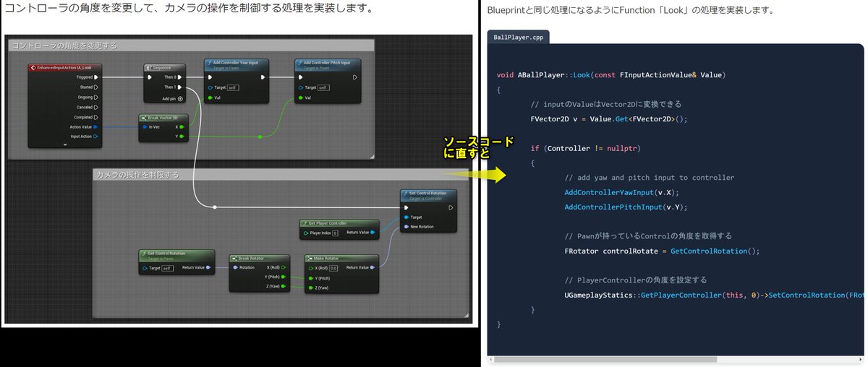This screenshot has width=868, height=367.
Task: Click the X (Roll) input pin on Make Rotator
Action: click(x=310, y=267)
